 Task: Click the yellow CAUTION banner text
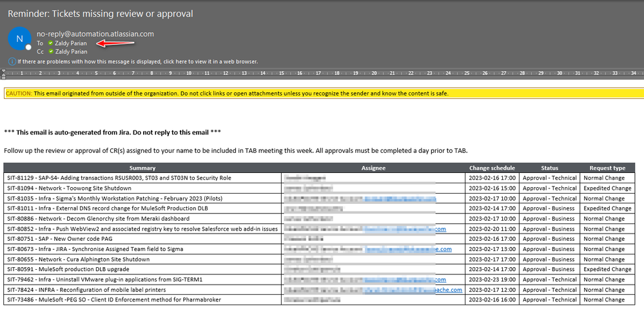coord(227,94)
